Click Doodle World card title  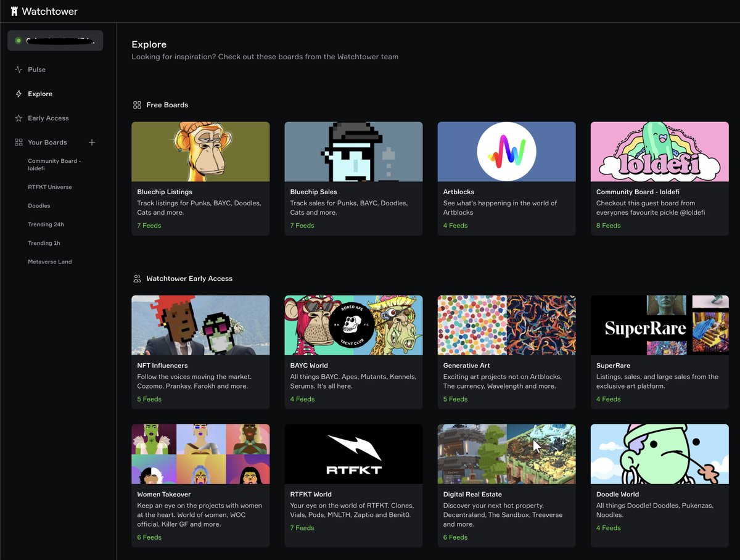[x=617, y=494]
